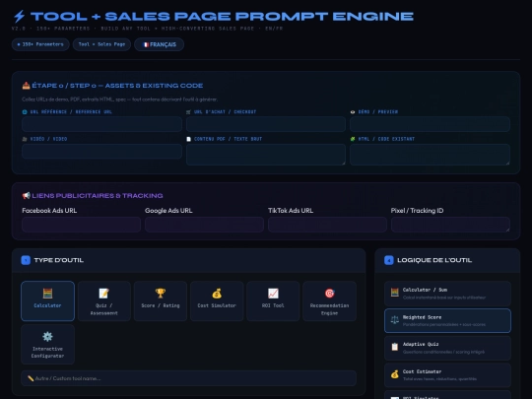This screenshot has height=399, width=532.
Task: Click the Liens publicitaires & Tracking heading
Action: tap(98, 196)
